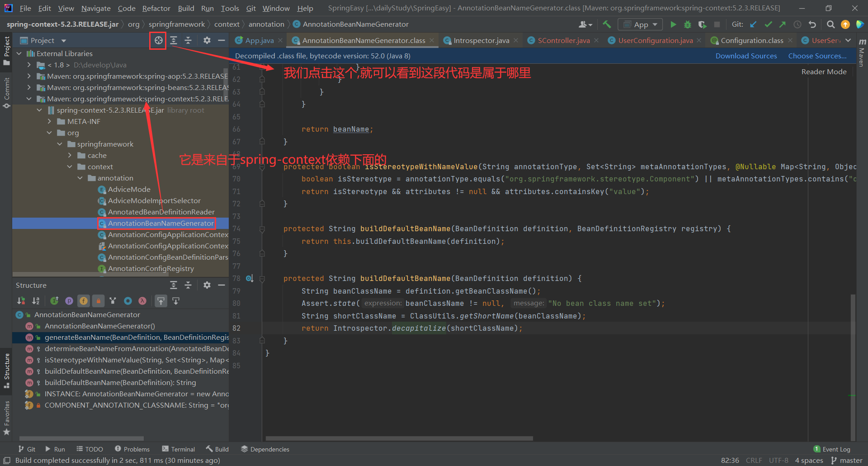Expand all in Structure panel
The image size is (868, 466).
point(174,285)
